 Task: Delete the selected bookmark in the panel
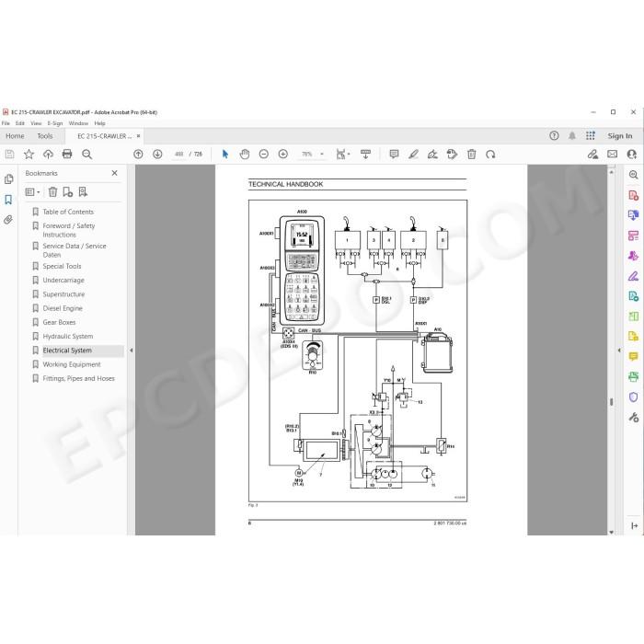[52, 191]
